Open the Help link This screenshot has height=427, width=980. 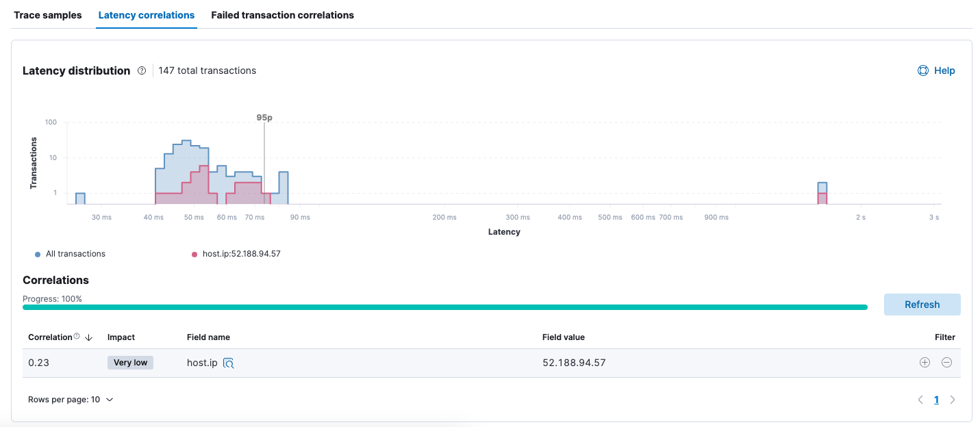pyautogui.click(x=944, y=70)
